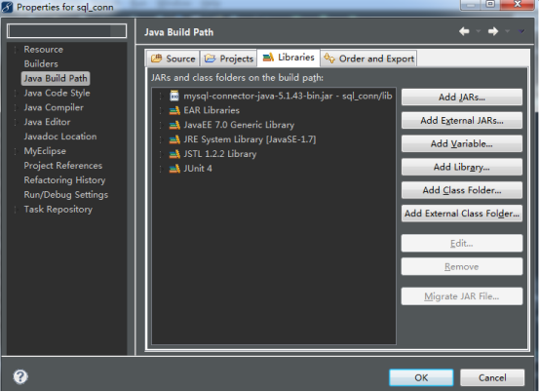This screenshot has width=540, height=392.
Task: Select JRE System Library [JavaSE-1.7] text
Action: tap(250, 139)
